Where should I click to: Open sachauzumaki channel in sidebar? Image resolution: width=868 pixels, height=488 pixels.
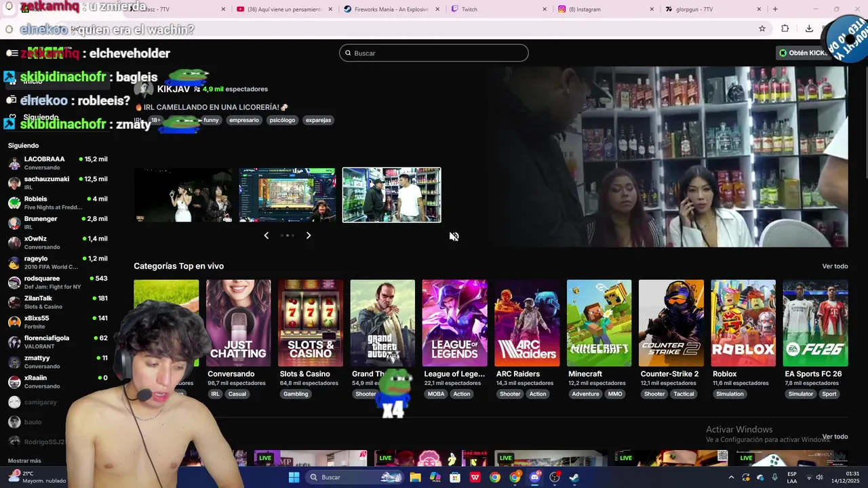click(58, 183)
